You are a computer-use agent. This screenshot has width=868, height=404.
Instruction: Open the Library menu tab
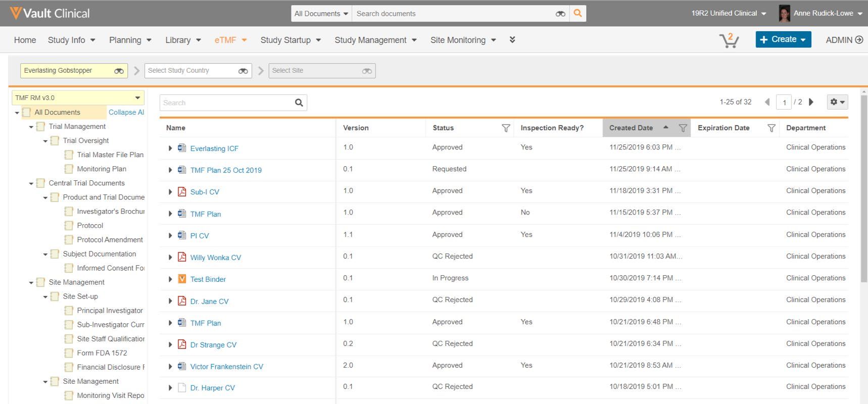pos(183,40)
